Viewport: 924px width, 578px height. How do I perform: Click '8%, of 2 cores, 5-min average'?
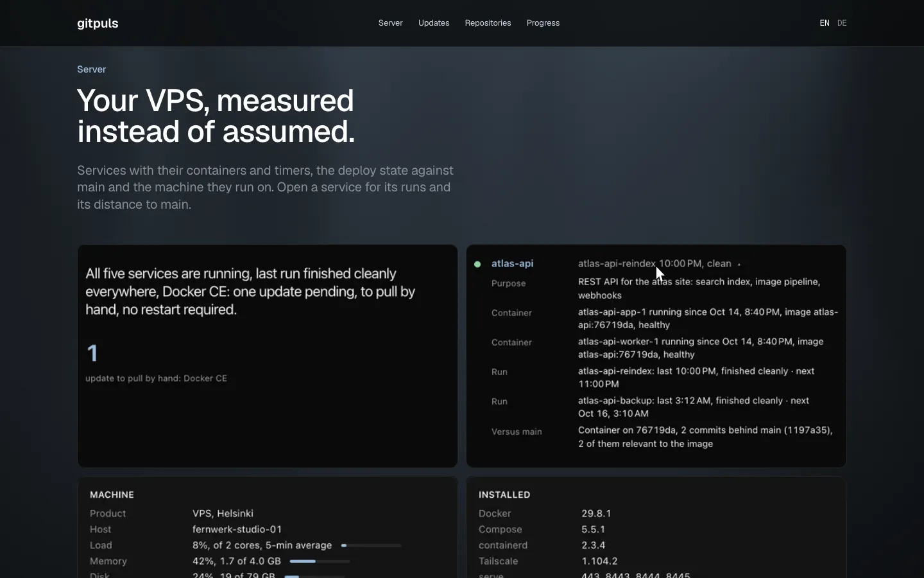[262, 545]
